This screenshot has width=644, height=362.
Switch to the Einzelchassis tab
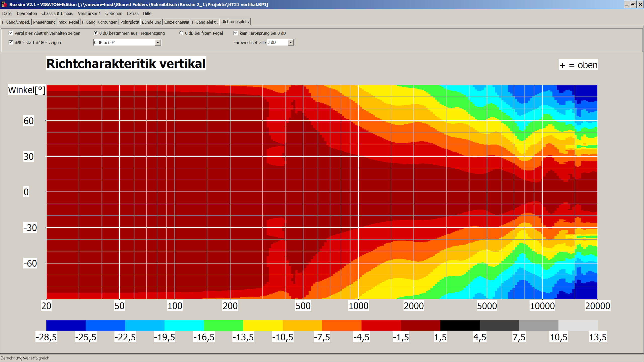pos(177,22)
